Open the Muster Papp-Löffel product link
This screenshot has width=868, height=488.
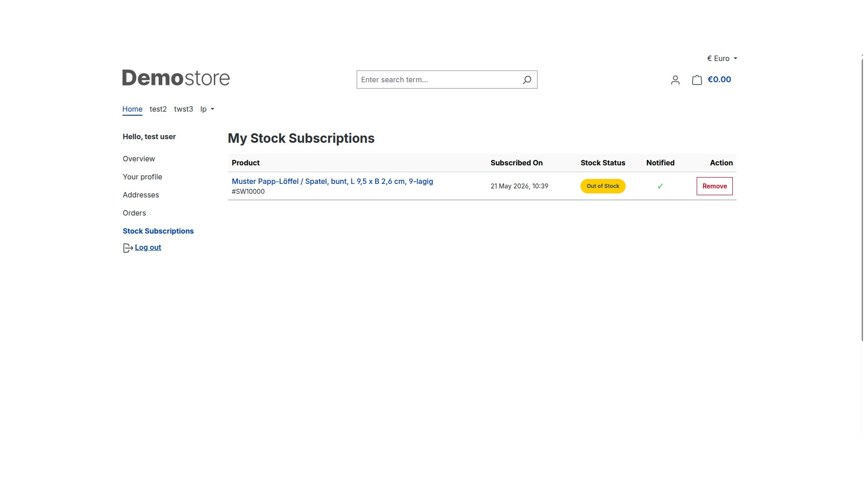point(332,181)
